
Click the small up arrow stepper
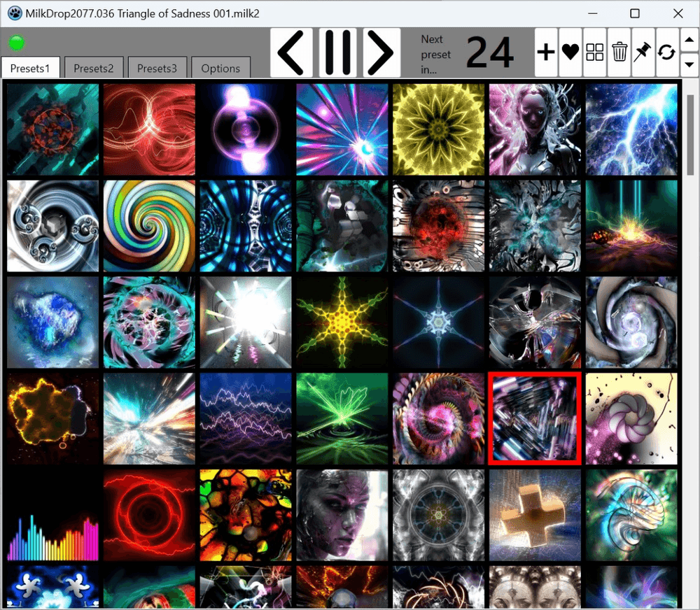point(689,41)
